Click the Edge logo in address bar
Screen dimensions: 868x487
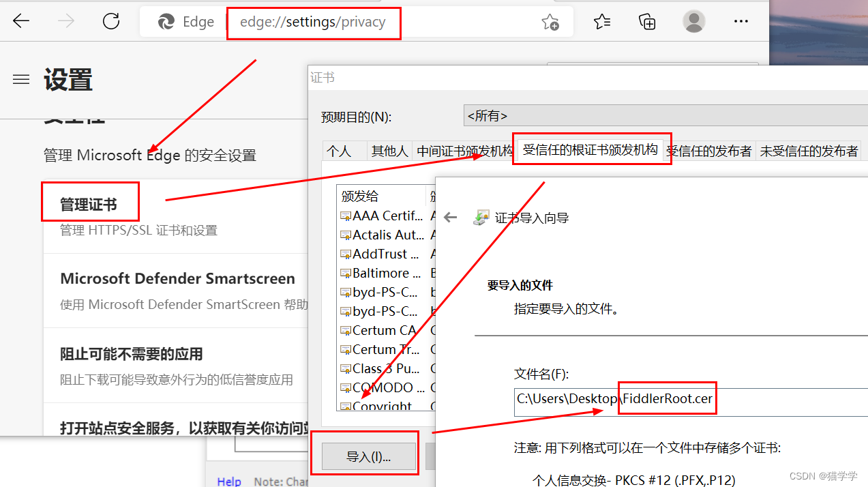click(x=166, y=22)
